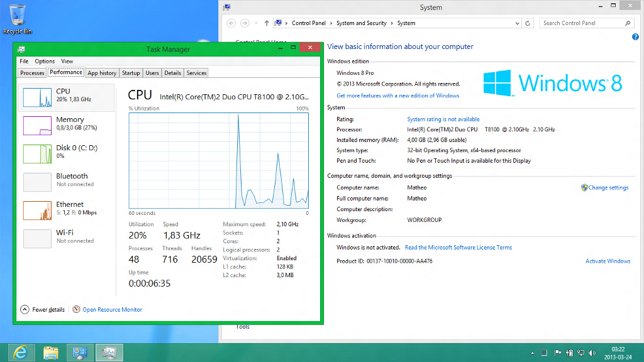Open the recent locations dropdown arrow
Screen dimensions: 644x362
click(255, 23)
